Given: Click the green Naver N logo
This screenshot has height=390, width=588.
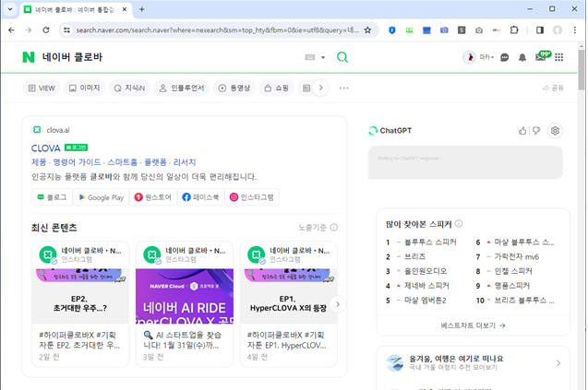Looking at the screenshot, I should (29, 57).
